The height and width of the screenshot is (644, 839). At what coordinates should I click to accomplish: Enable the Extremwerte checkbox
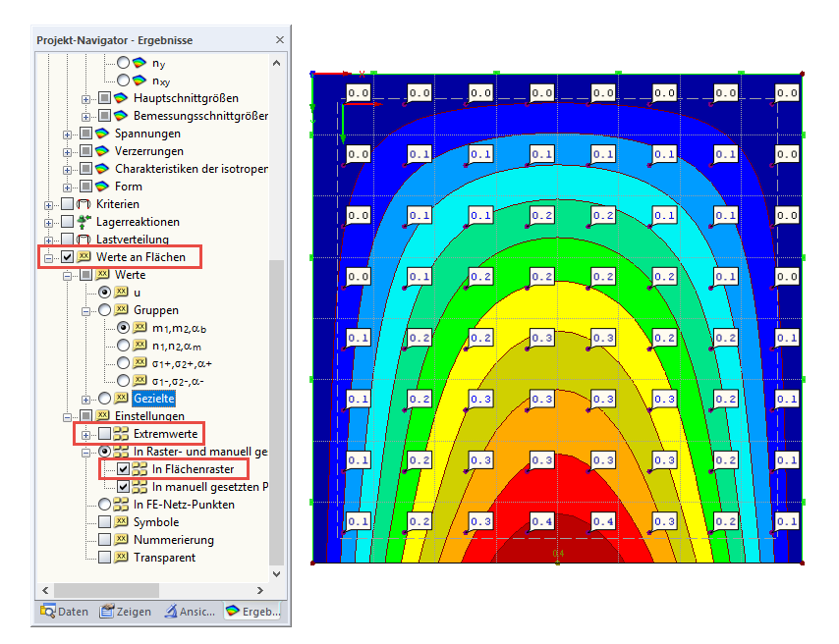click(x=104, y=433)
